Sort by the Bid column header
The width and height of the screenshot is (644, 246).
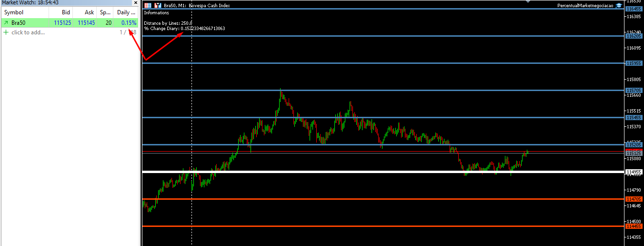(x=61, y=12)
